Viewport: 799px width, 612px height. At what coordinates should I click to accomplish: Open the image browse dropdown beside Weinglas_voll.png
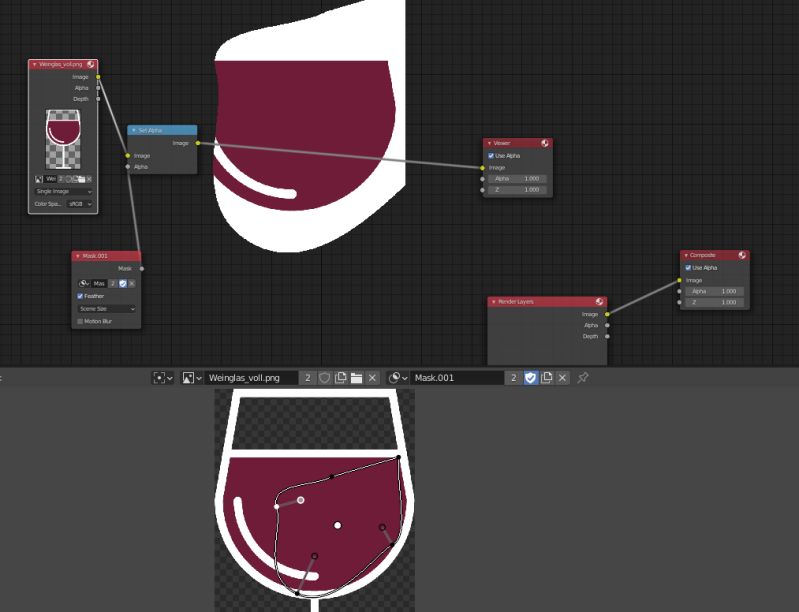click(x=192, y=378)
